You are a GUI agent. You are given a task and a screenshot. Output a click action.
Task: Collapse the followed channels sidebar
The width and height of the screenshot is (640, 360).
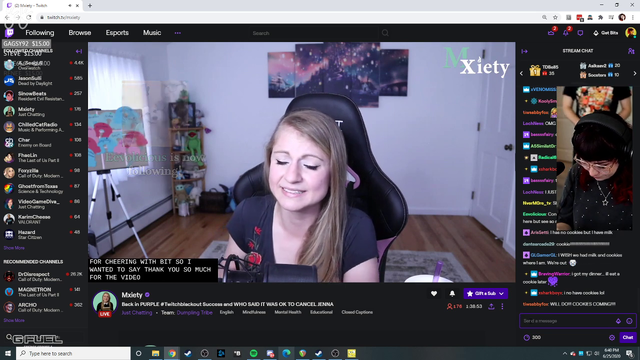[79, 51]
